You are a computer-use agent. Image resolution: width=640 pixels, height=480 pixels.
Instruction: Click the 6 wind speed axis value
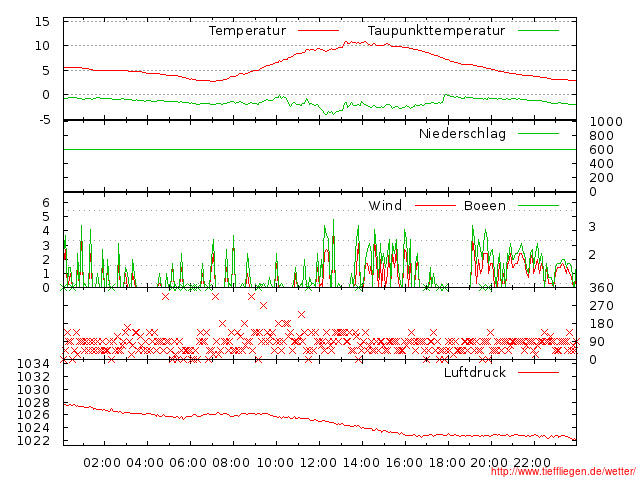46,202
